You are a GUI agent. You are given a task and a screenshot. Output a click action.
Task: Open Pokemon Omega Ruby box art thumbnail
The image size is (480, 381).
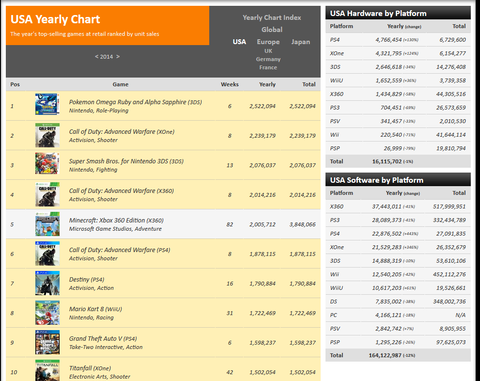(47, 104)
